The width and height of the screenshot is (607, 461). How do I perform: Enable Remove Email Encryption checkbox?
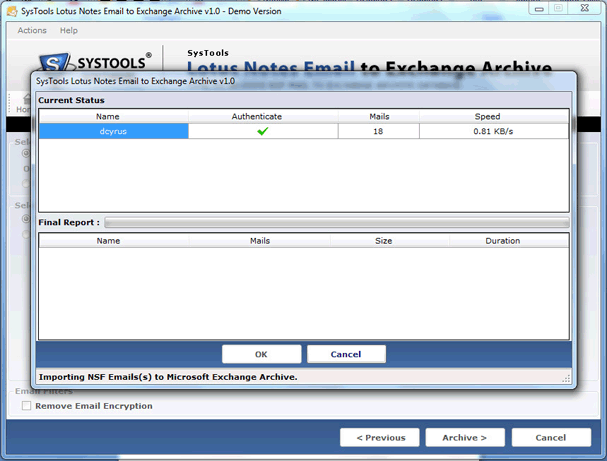(x=26, y=406)
